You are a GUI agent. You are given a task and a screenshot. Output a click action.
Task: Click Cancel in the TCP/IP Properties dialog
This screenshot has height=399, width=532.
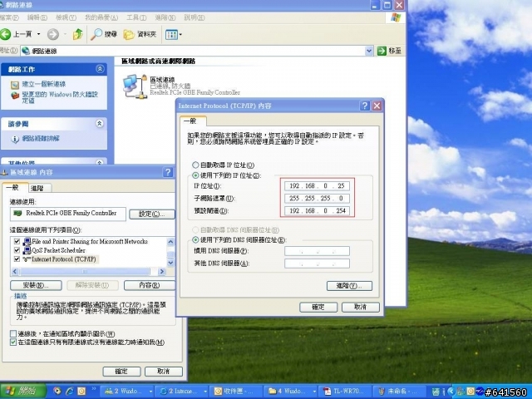pos(360,307)
